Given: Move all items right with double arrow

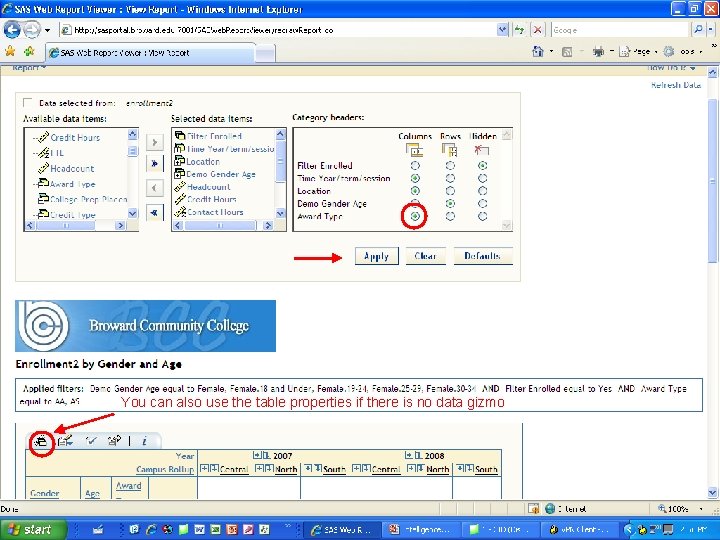Looking at the screenshot, I should pyautogui.click(x=154, y=163).
